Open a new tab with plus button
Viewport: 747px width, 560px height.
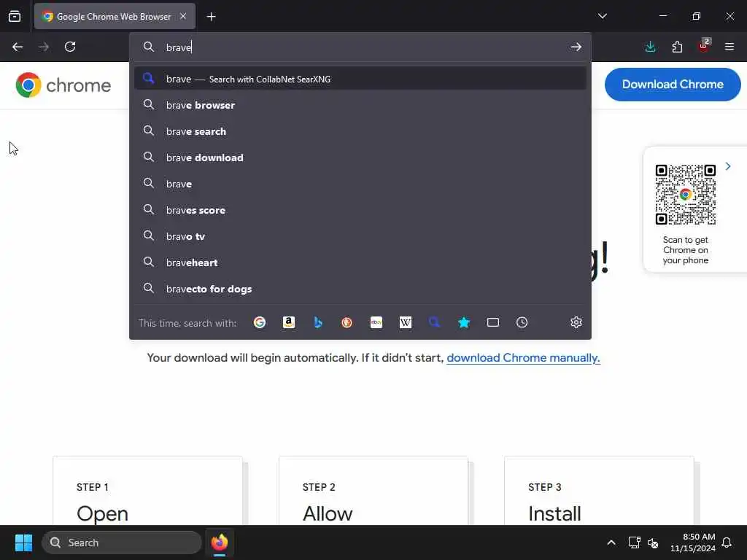click(x=211, y=17)
